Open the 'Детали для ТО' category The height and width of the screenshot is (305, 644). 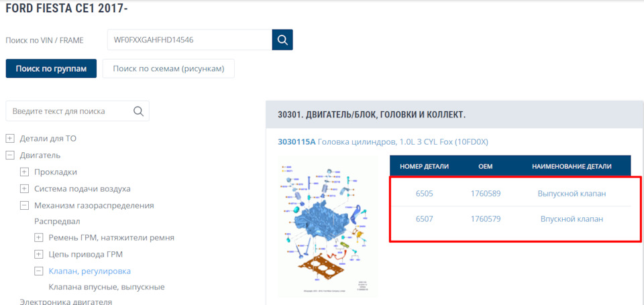pos(48,139)
